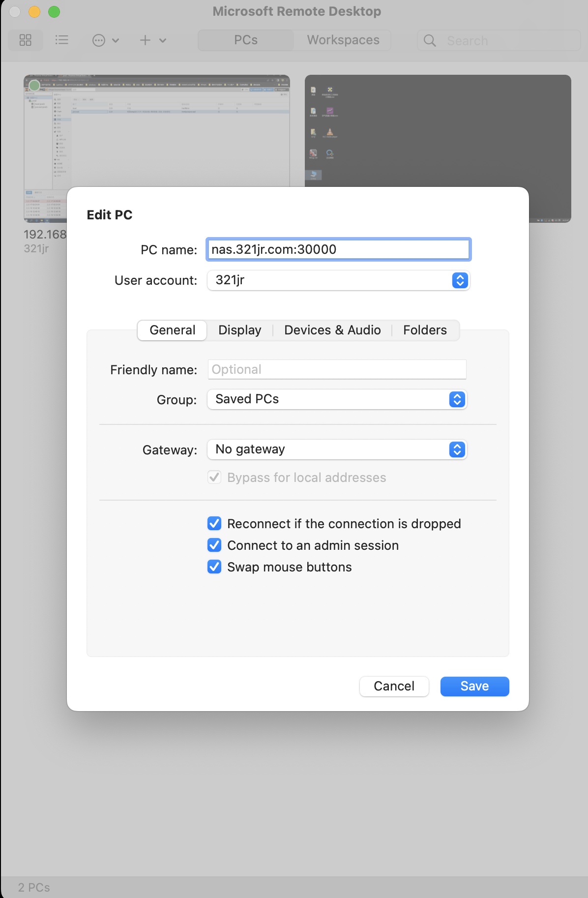This screenshot has width=588, height=898.
Task: Click the plus add icon
Action: [x=145, y=40]
